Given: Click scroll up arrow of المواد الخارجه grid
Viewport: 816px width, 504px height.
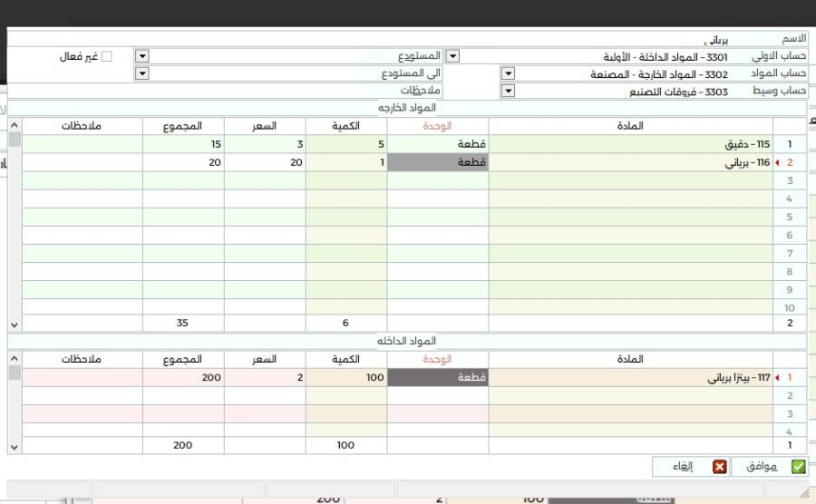Looking at the screenshot, I should click(15, 125).
